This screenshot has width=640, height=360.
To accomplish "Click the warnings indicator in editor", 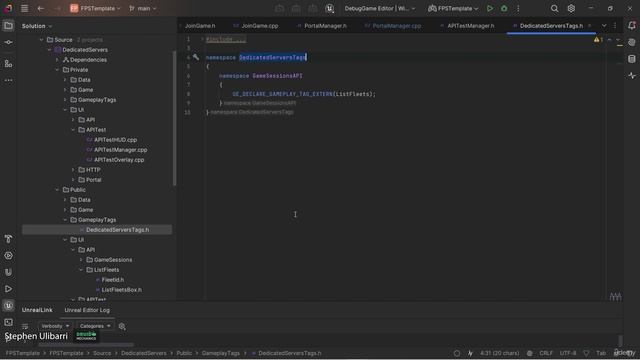I will pyautogui.click(x=598, y=40).
